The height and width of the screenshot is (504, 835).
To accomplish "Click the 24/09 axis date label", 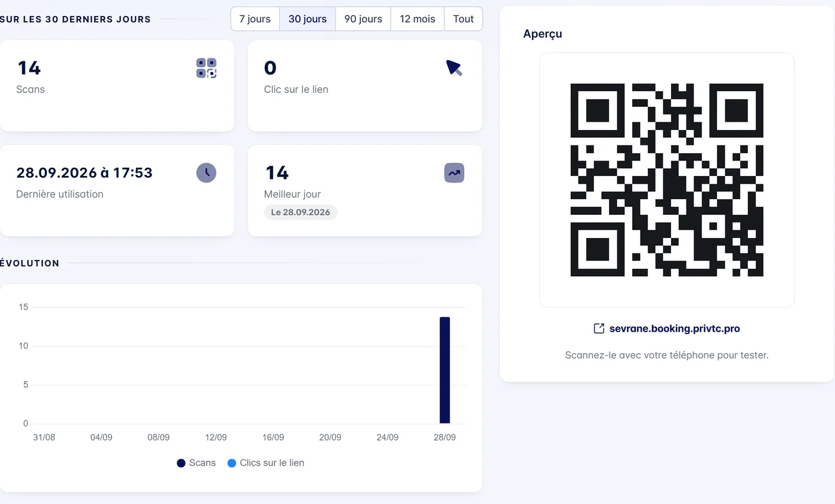I will pos(388,437).
